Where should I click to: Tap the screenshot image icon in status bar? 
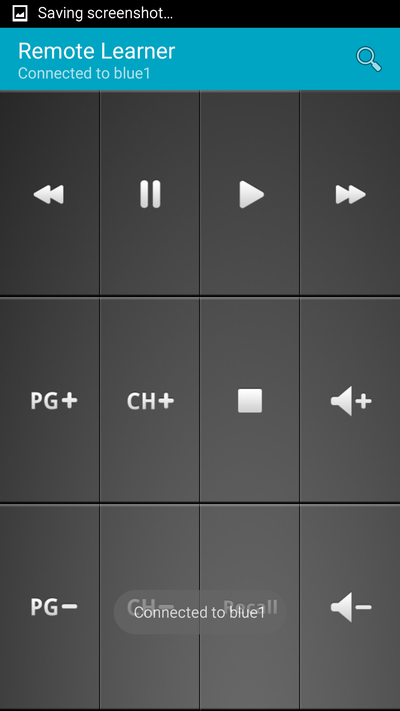click(20, 14)
